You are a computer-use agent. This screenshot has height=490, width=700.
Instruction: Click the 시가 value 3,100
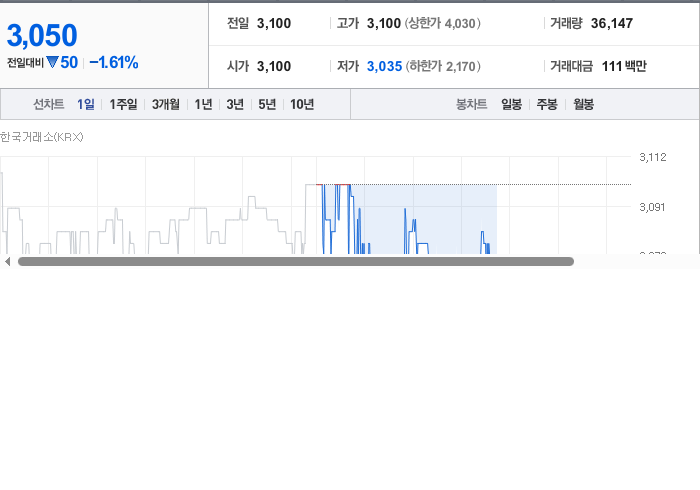pos(274,66)
